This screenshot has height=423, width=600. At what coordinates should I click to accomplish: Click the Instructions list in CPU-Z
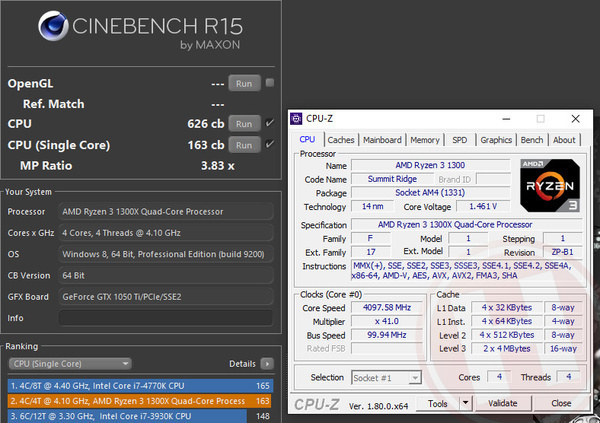[467, 271]
